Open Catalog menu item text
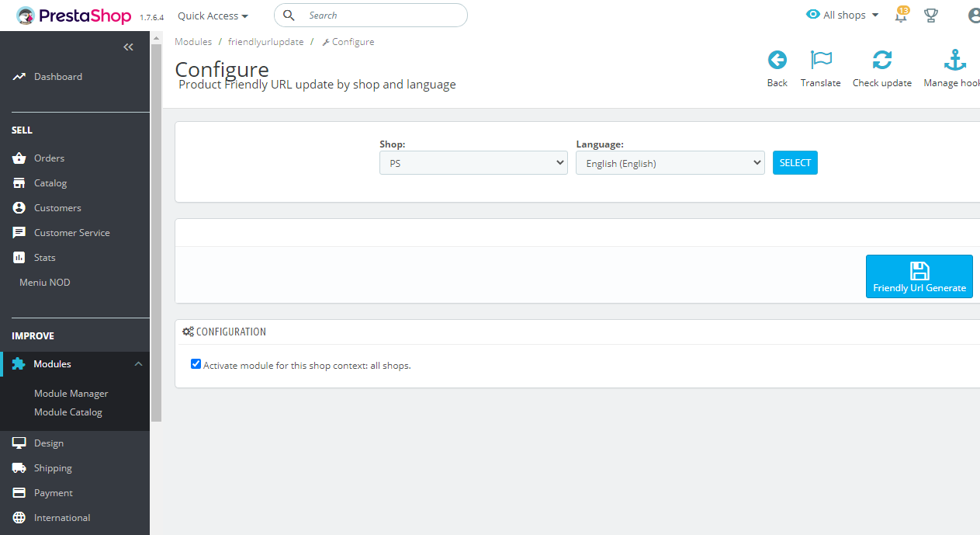This screenshot has width=980, height=535. tap(50, 183)
